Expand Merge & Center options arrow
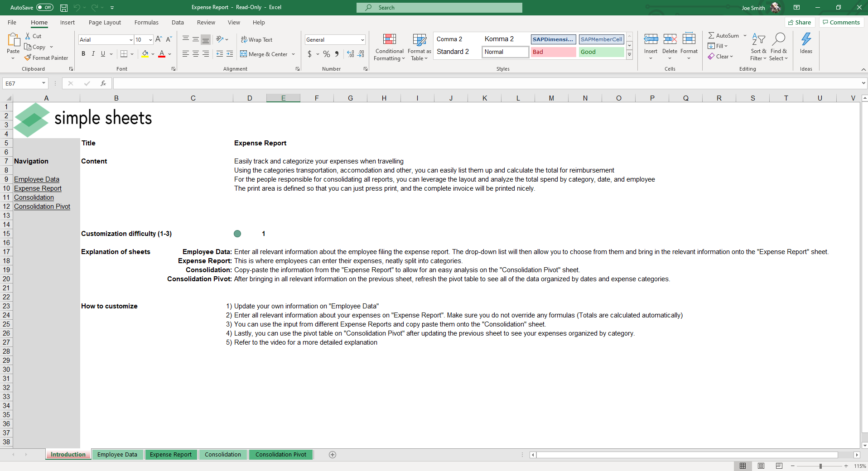Viewport: 868px width, 471px height. tap(294, 54)
